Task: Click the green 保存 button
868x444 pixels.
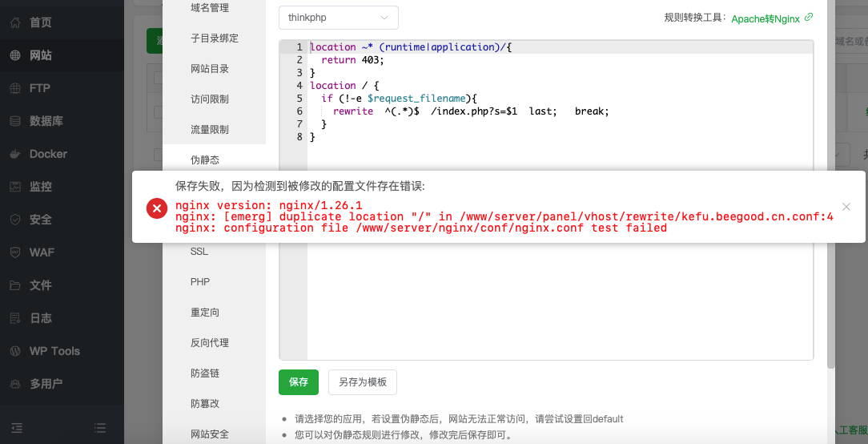Action: coord(299,382)
